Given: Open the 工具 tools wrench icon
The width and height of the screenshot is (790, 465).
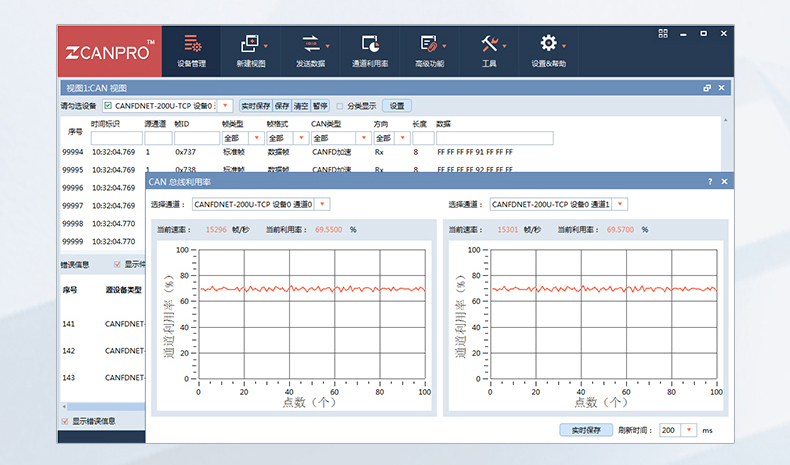Looking at the screenshot, I should 489,45.
